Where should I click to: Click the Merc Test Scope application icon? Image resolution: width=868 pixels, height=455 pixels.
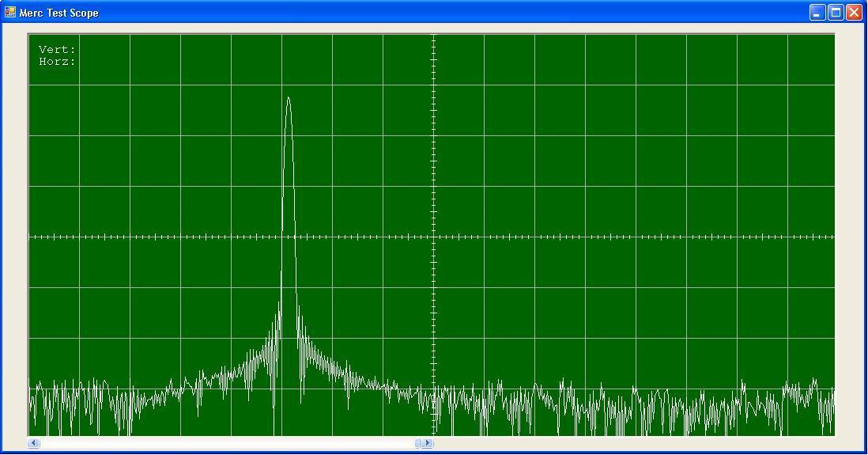pos(10,13)
